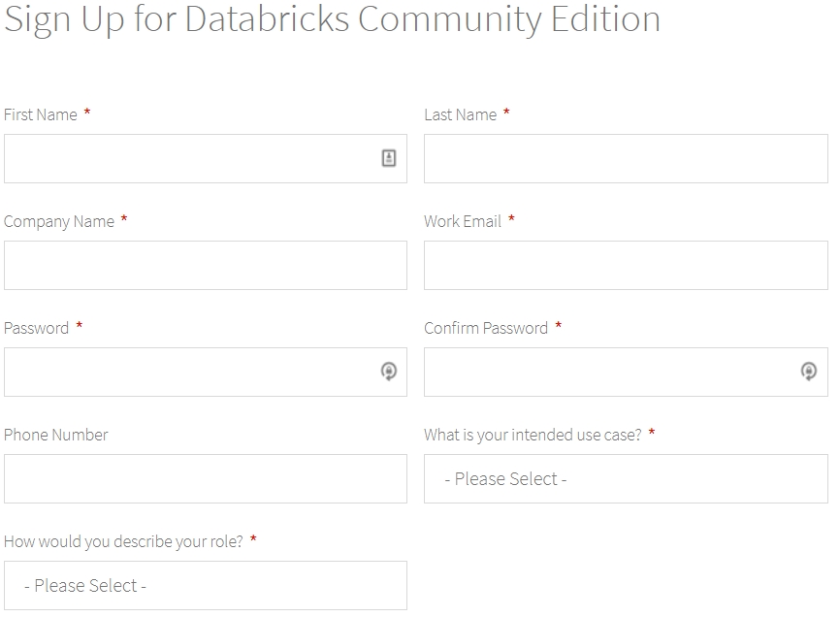
Task: Click the "Work Email" label text
Action: (x=463, y=221)
